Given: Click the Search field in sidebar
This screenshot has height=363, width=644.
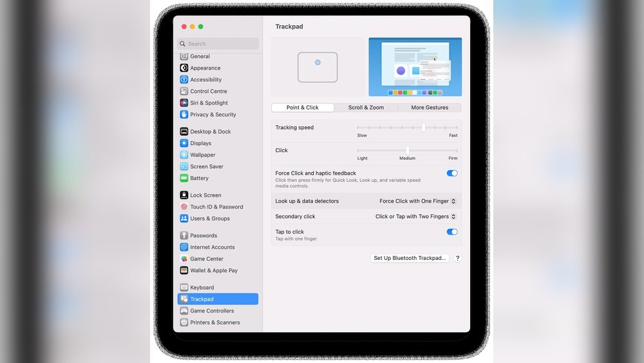Looking at the screenshot, I should tap(219, 44).
